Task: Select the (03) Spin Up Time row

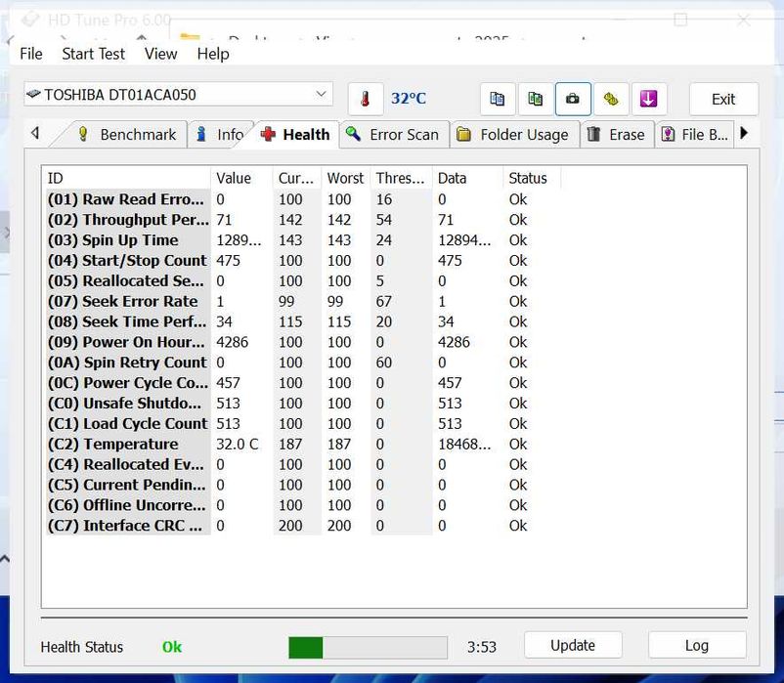Action: coord(303,240)
